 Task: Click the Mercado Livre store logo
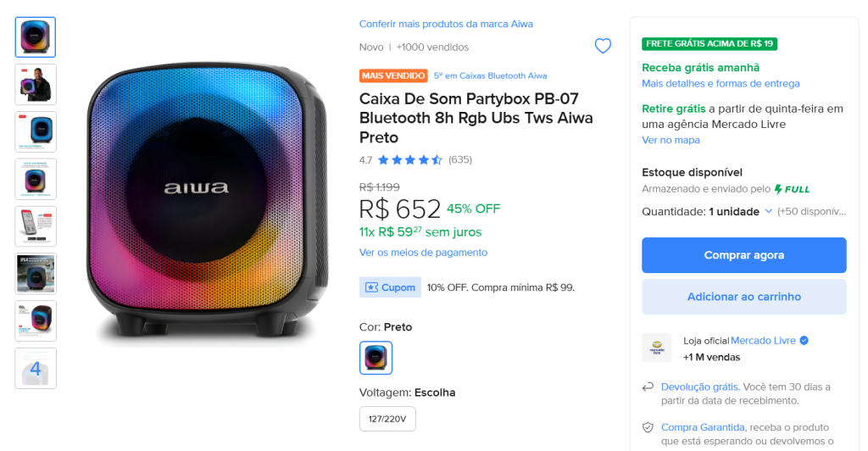656,348
